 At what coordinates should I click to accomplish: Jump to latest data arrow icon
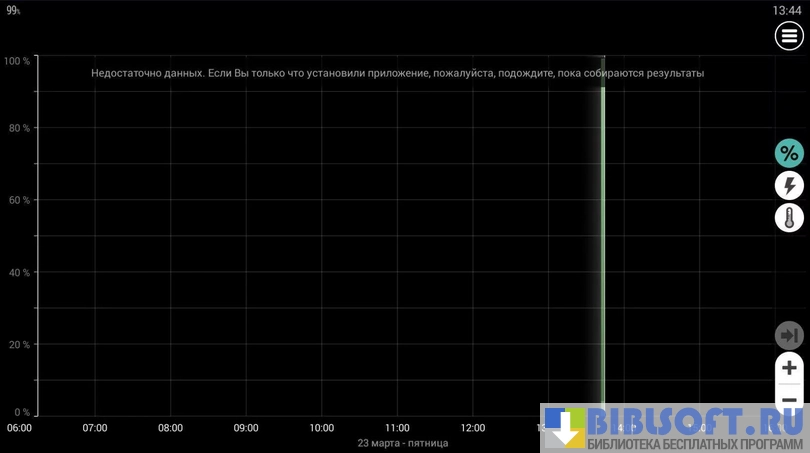[789, 335]
